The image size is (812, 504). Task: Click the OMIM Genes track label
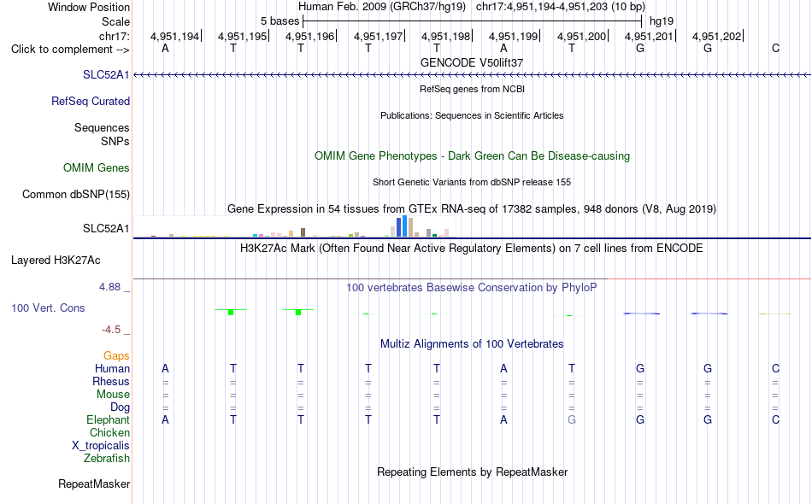[97, 167]
